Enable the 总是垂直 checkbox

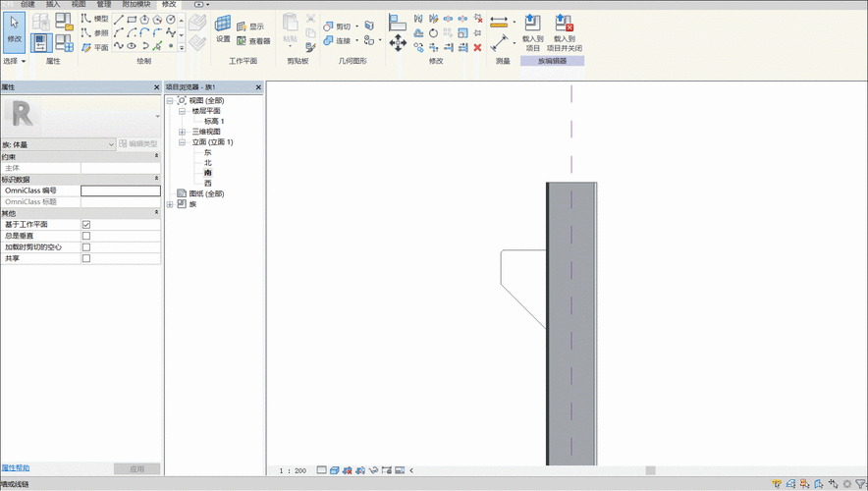pos(86,236)
